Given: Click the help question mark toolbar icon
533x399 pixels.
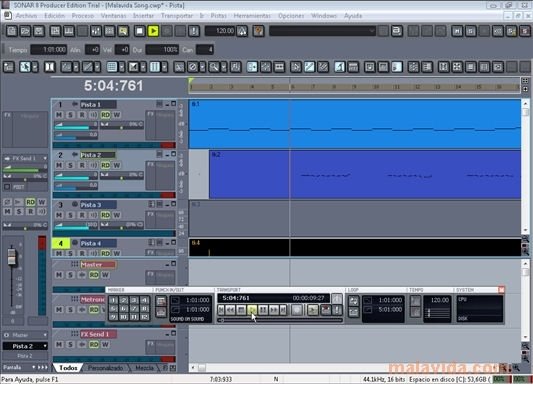Looking at the screenshot, I should 258,31.
